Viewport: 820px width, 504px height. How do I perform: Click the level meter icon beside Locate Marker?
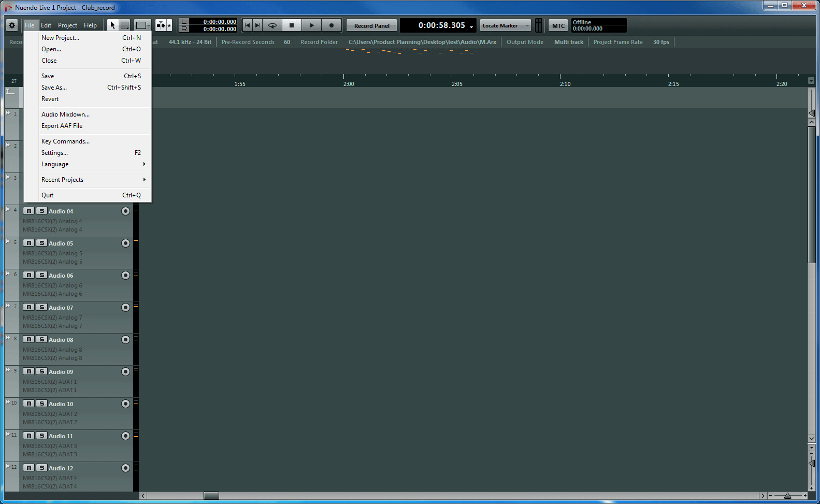pos(539,25)
